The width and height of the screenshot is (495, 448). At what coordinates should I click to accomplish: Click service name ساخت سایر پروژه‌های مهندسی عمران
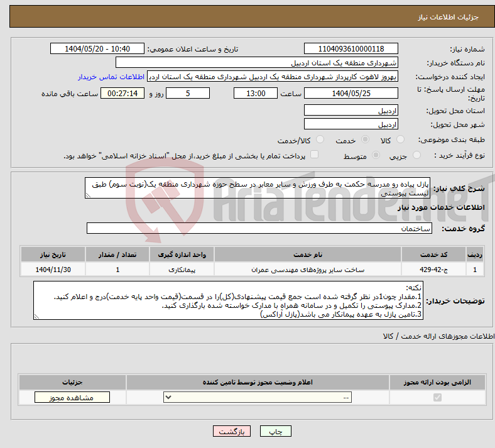click(x=308, y=270)
